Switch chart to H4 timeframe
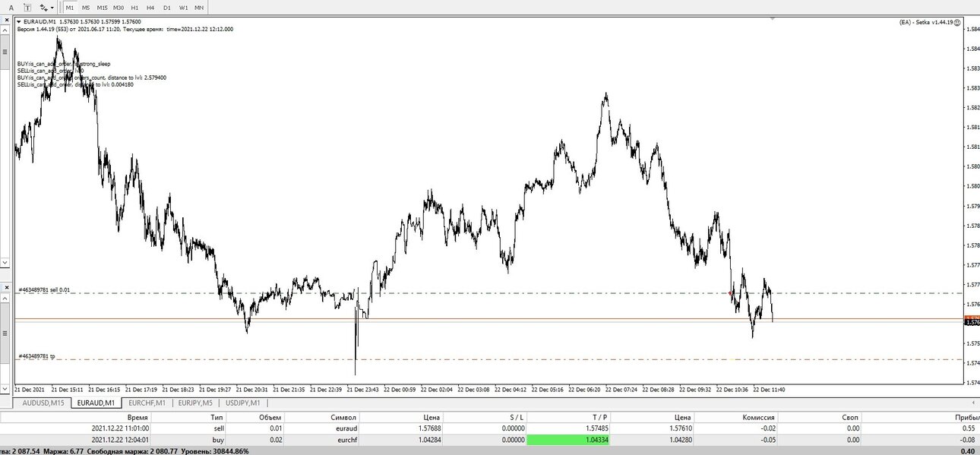This screenshot has height=455, width=980. 150,7
